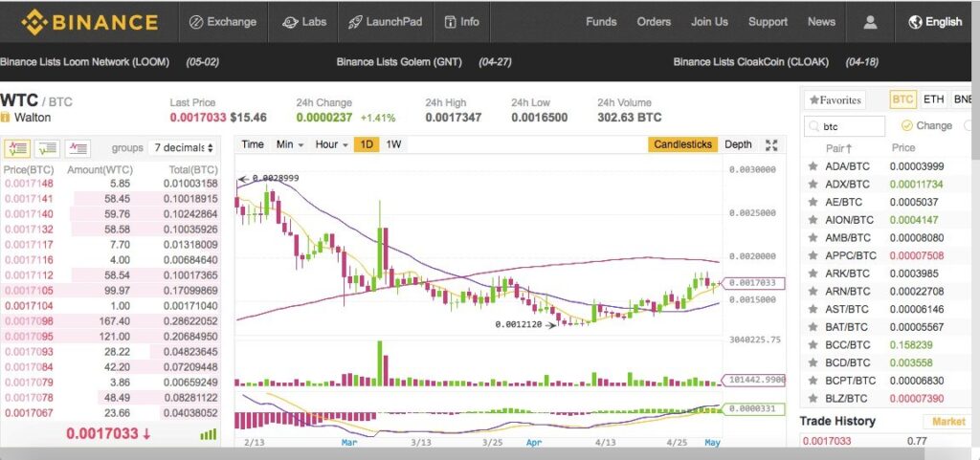This screenshot has height=460, width=980.
Task: Select the combined order book view icon
Action: (x=17, y=148)
